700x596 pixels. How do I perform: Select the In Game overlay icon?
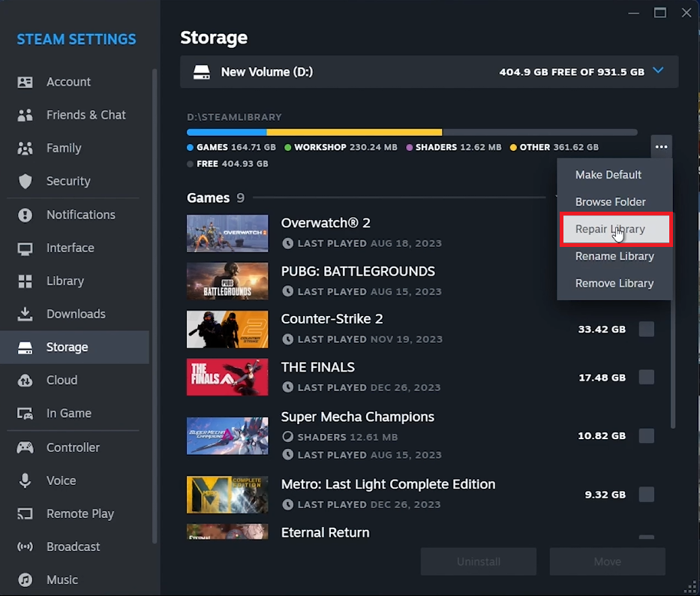point(25,414)
